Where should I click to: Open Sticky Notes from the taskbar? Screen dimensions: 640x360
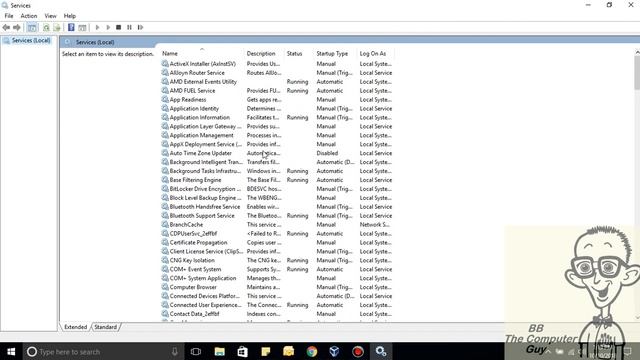[x=266, y=351]
